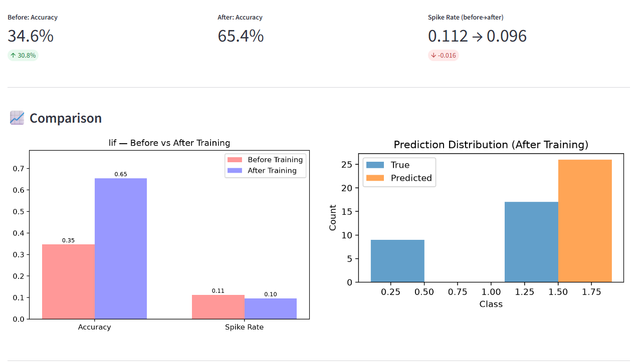Click the Prediction Distribution chart title
Screen dimensions: 644x364
coord(491,145)
